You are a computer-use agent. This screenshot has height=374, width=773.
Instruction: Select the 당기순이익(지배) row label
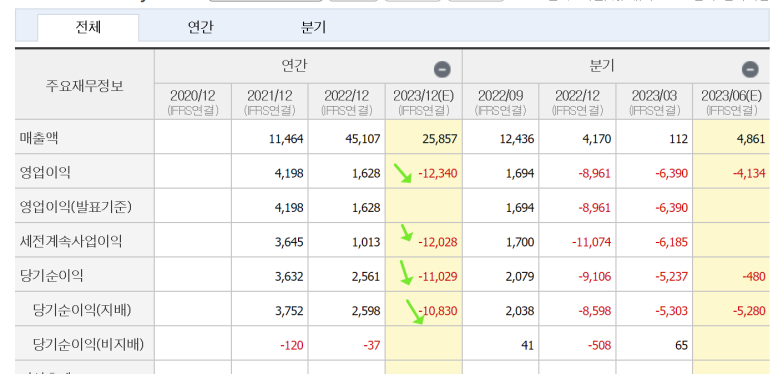82,310
